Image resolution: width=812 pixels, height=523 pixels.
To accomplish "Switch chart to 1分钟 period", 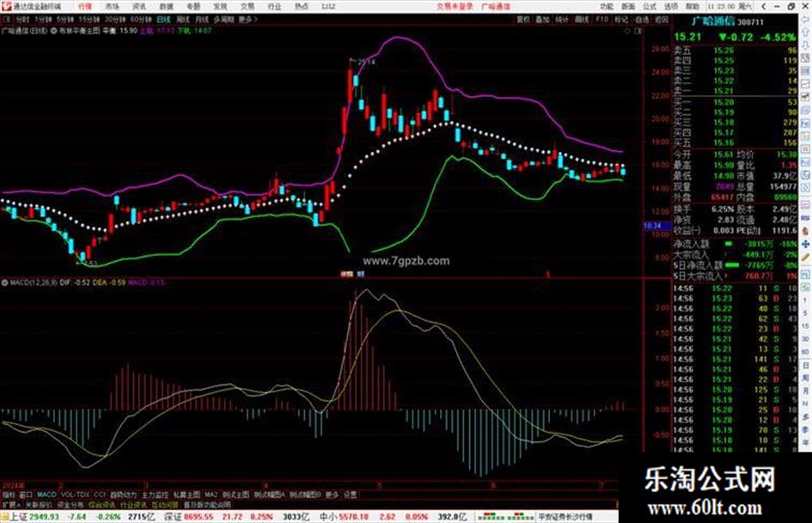I will [x=43, y=19].
